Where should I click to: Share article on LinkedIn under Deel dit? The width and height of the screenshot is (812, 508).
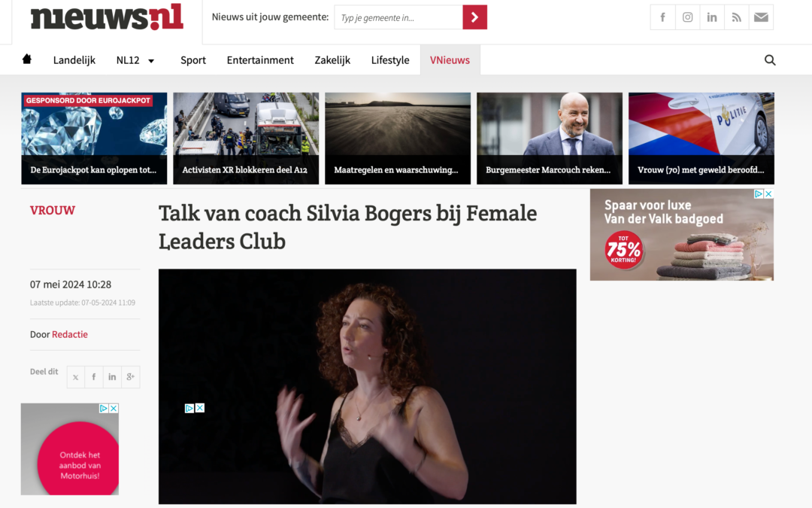[x=112, y=377]
